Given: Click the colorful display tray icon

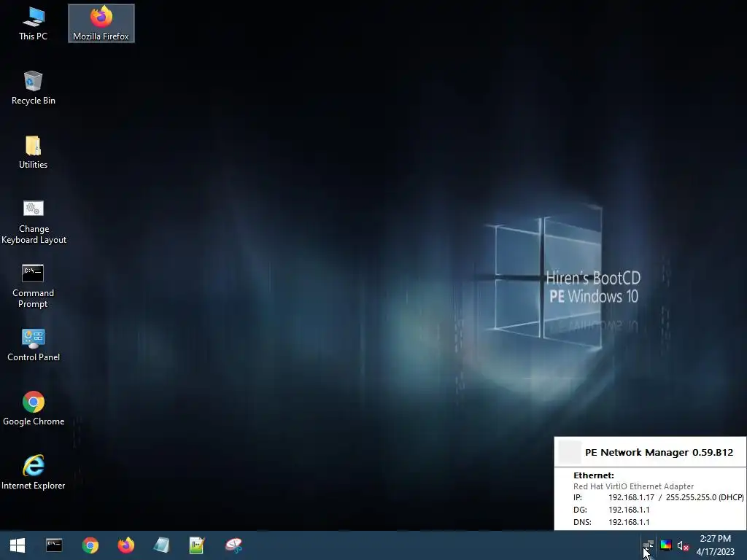Looking at the screenshot, I should 665,545.
